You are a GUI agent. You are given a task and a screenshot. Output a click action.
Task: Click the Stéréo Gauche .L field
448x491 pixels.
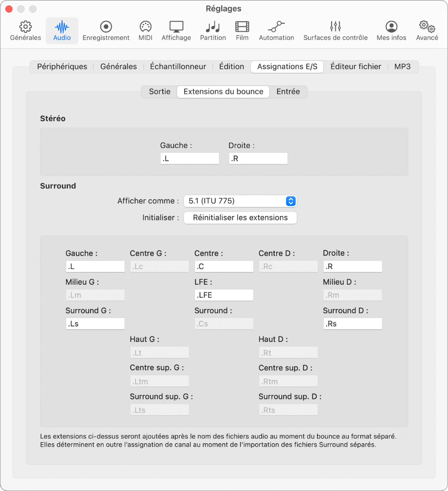pos(190,158)
